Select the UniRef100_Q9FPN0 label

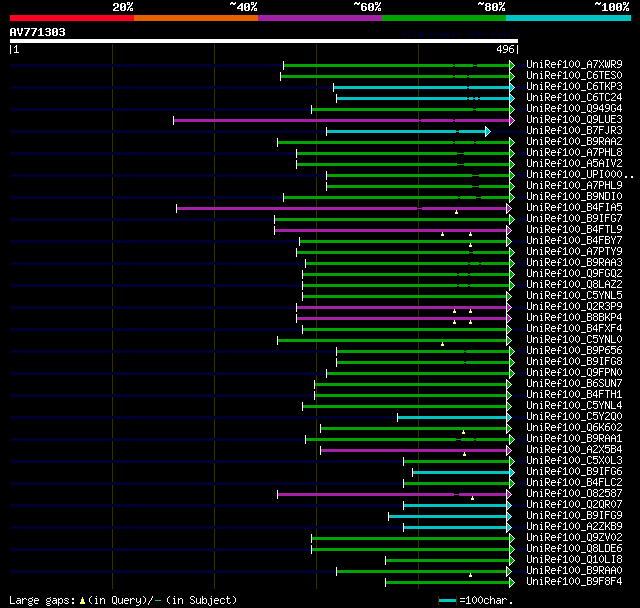(x=574, y=373)
